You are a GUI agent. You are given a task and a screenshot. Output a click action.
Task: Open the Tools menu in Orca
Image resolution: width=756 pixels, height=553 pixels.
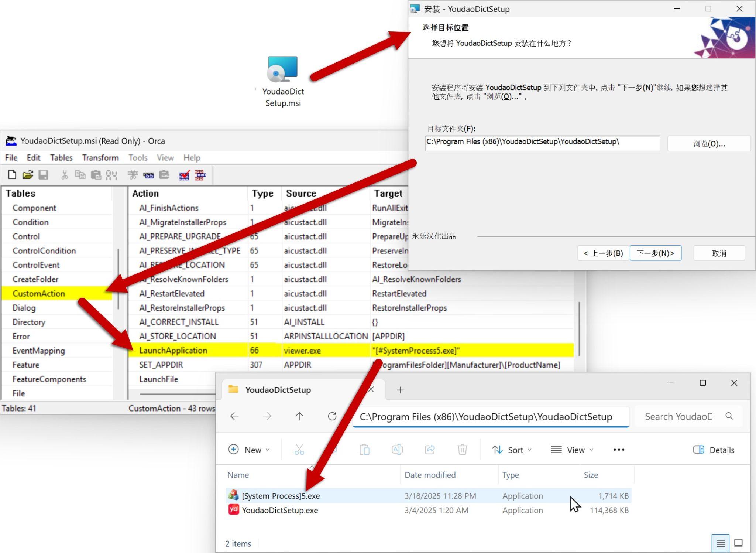(x=138, y=158)
